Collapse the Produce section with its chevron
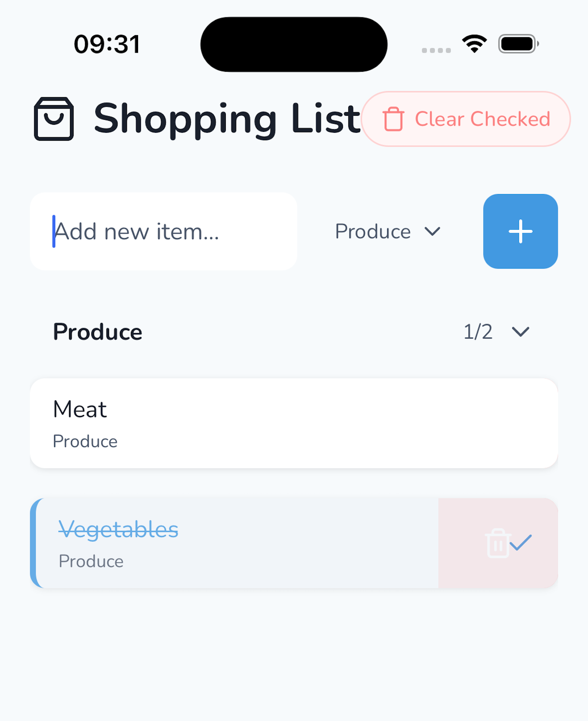Screen dimensions: 588x721 (520, 332)
